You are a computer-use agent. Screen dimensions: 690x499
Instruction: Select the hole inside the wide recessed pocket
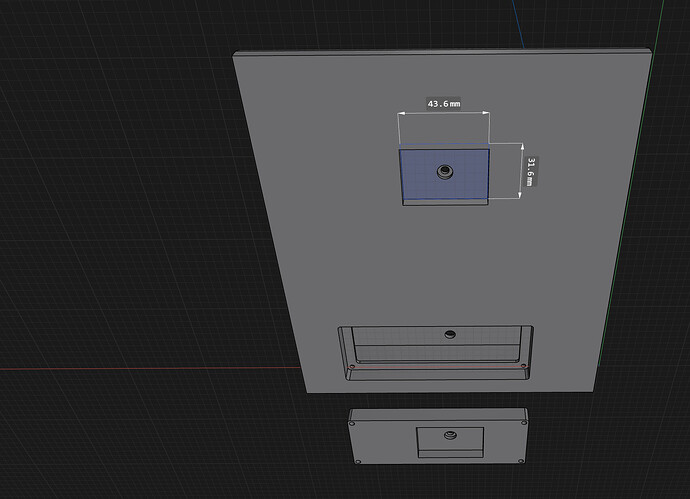[x=450, y=334]
